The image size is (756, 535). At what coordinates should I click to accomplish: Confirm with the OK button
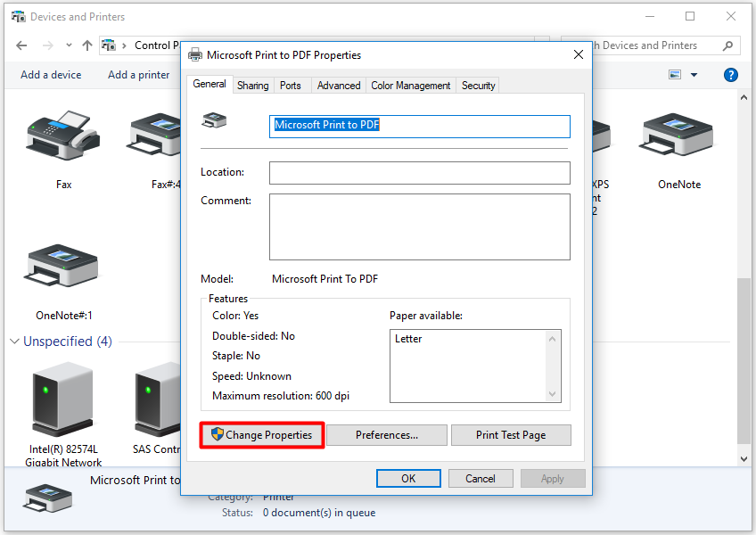point(408,479)
